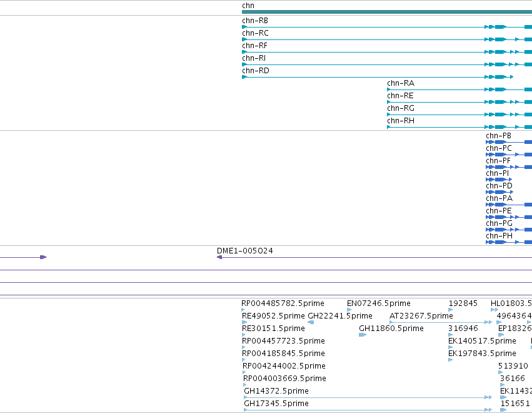Select transcript chn-RD label
Viewport: 532px width, 413px height.
256,71
